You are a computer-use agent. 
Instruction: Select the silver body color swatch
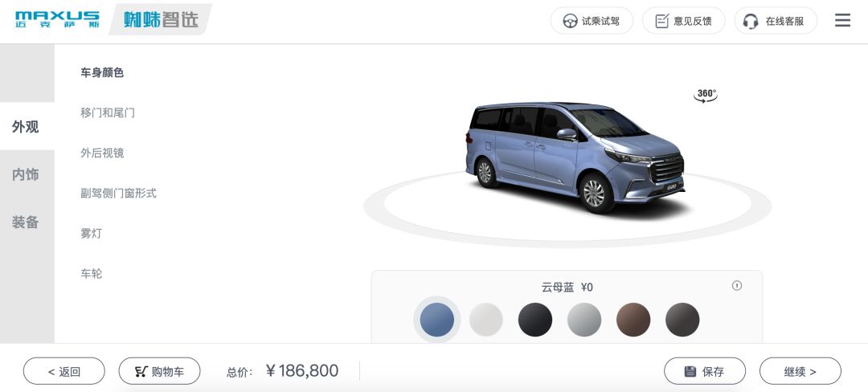[x=584, y=320]
